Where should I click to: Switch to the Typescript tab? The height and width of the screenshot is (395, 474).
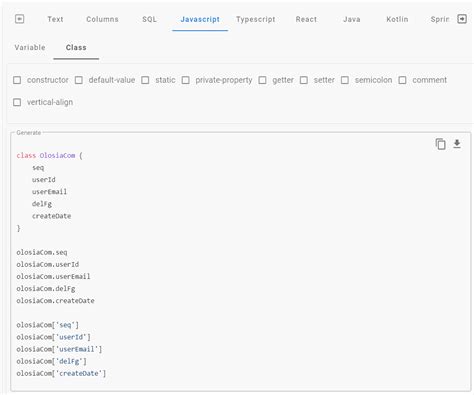pyautogui.click(x=256, y=19)
